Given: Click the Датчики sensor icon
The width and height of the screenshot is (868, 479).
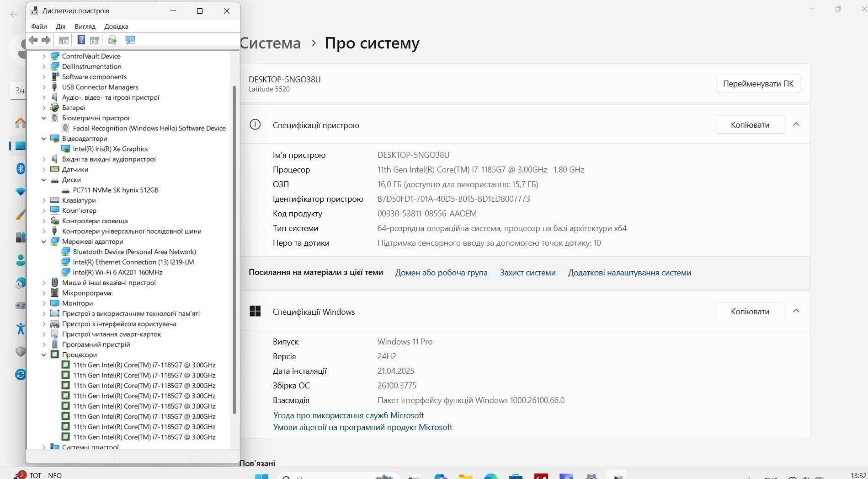Looking at the screenshot, I should point(55,169).
